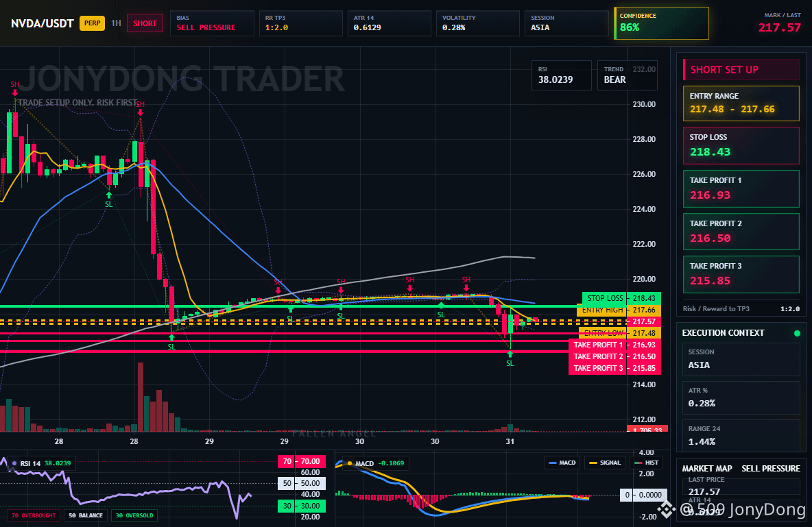Select the PERP badge next to NVDA/USDT

(x=92, y=23)
